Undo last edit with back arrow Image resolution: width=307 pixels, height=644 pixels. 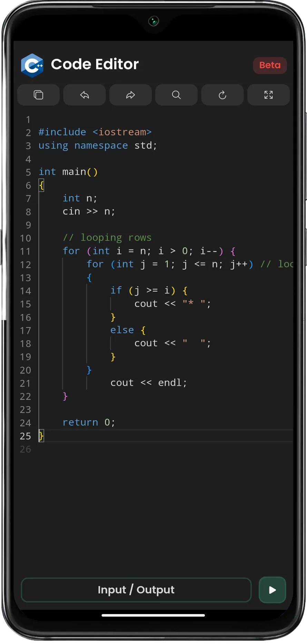(x=85, y=95)
